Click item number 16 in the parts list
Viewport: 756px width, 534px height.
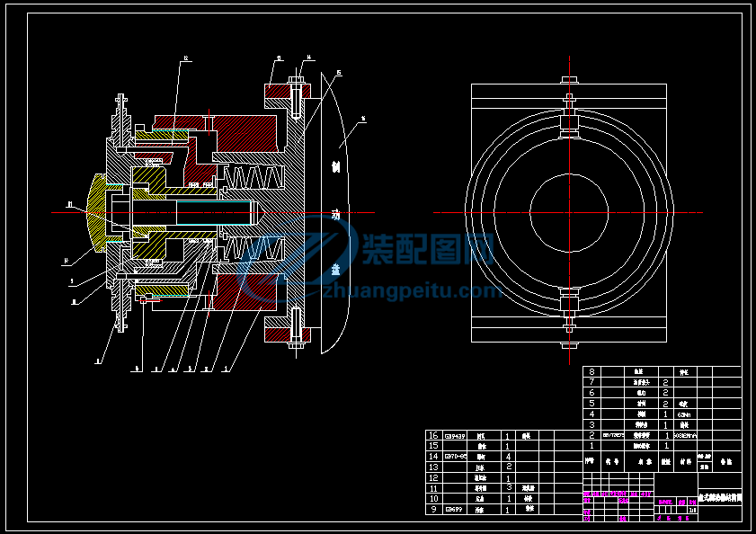pos(433,436)
